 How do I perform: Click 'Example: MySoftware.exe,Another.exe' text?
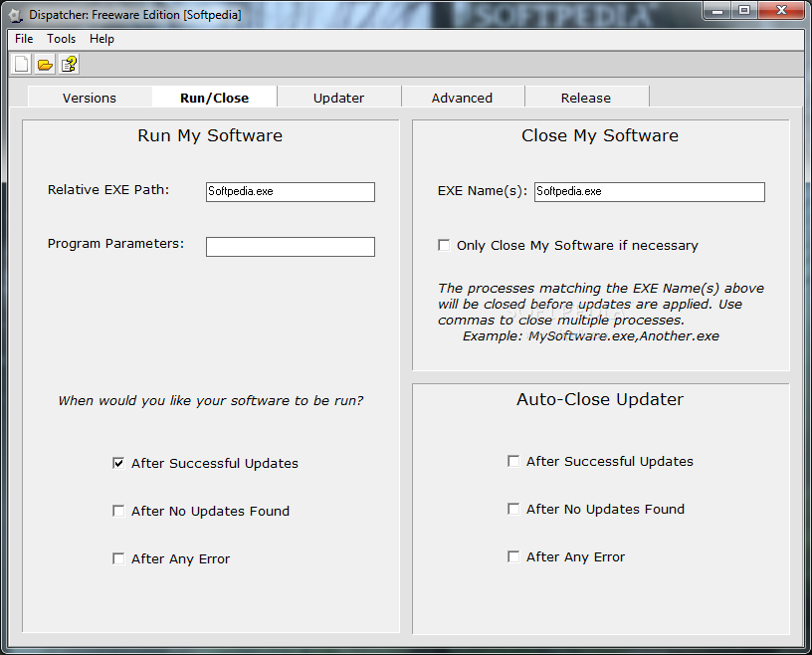pos(591,336)
